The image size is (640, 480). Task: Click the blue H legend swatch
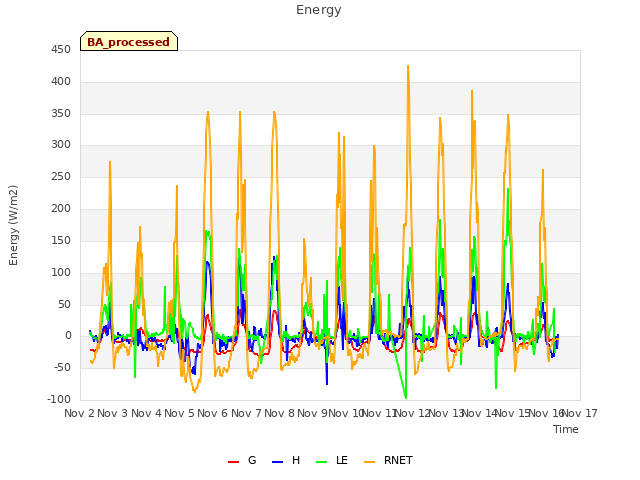[x=278, y=462]
